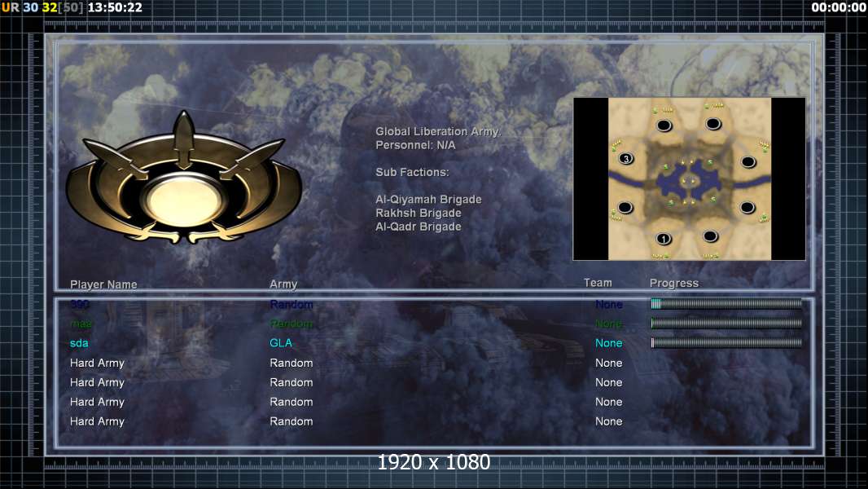Click the Rakhsh Brigade sub faction
868x489 pixels.
[418, 214]
